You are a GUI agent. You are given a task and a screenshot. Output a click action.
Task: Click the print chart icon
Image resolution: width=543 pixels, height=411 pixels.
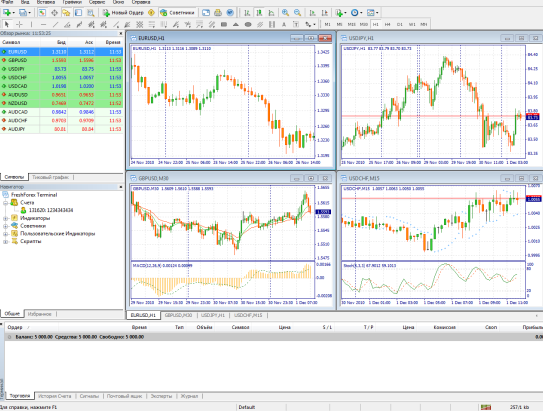(x=218, y=13)
